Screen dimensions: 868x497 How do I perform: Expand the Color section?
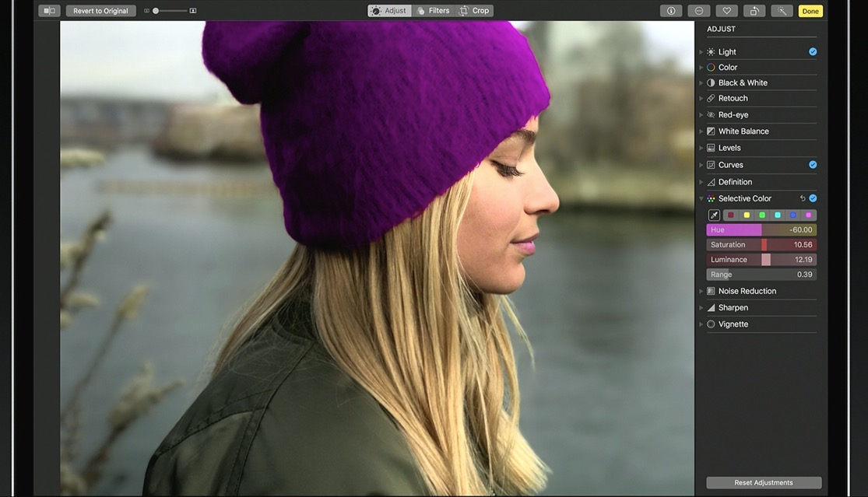(x=701, y=68)
